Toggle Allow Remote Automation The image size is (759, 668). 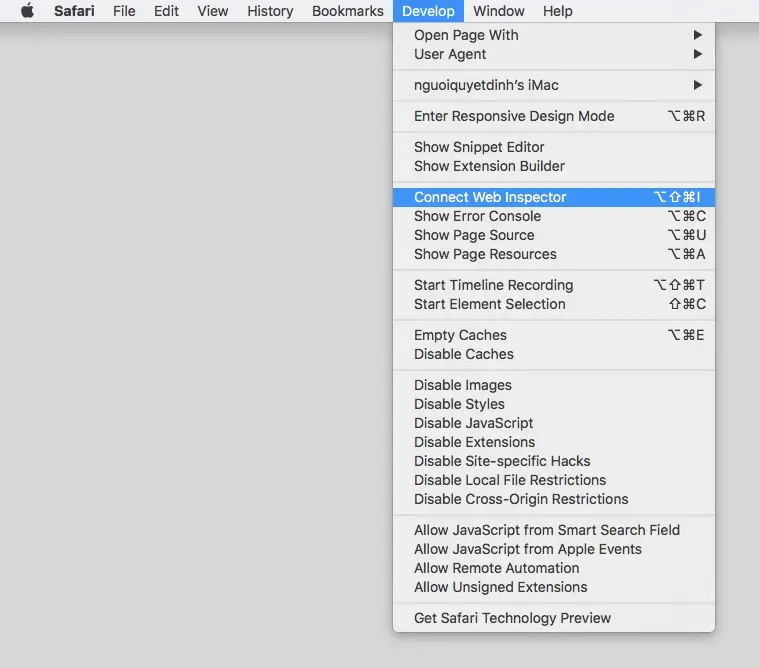coord(554,568)
